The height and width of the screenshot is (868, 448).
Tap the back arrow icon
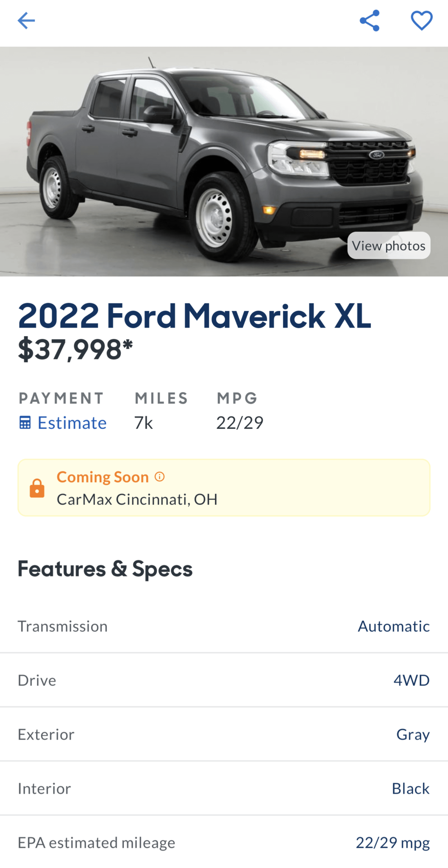pyautogui.click(x=26, y=20)
